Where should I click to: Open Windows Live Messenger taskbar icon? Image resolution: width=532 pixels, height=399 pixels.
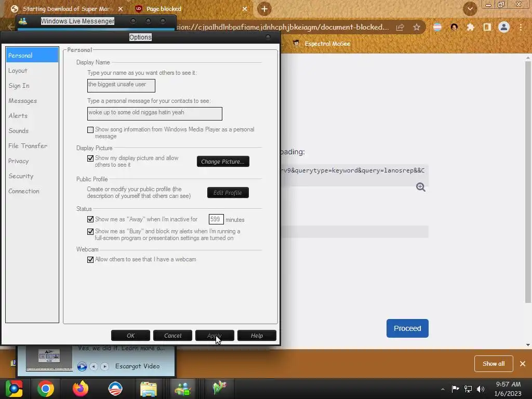click(183, 389)
